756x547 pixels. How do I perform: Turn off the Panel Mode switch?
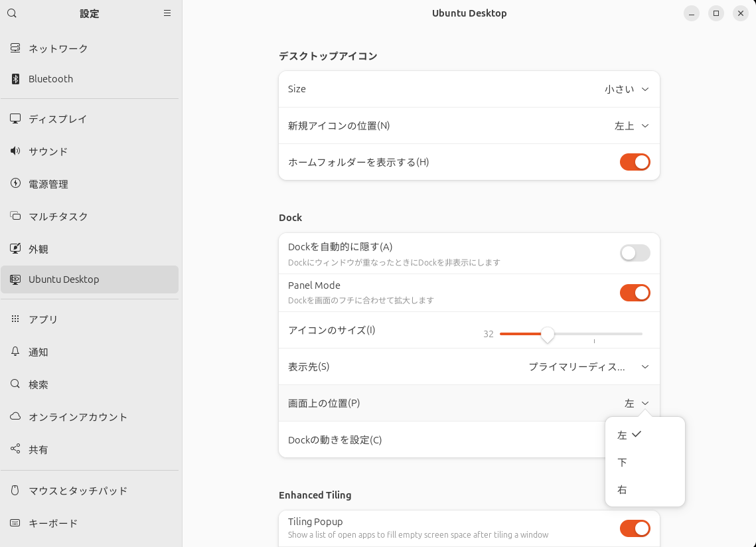click(635, 293)
